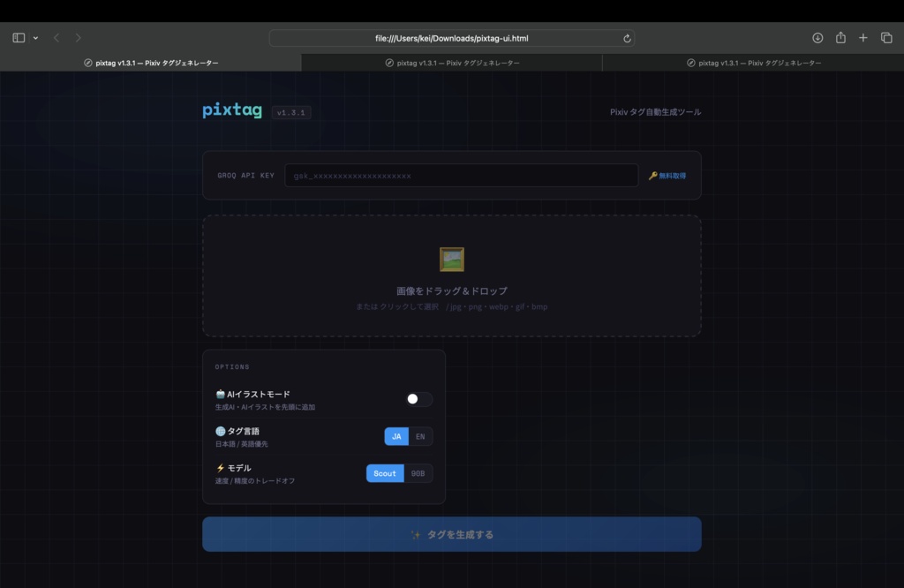Choose the Scout model
Screen dimensions: 904x588
(x=385, y=473)
